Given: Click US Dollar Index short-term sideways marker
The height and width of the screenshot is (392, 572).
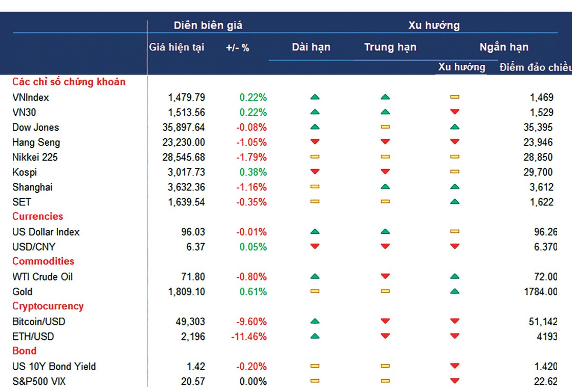Looking at the screenshot, I should [455, 232].
